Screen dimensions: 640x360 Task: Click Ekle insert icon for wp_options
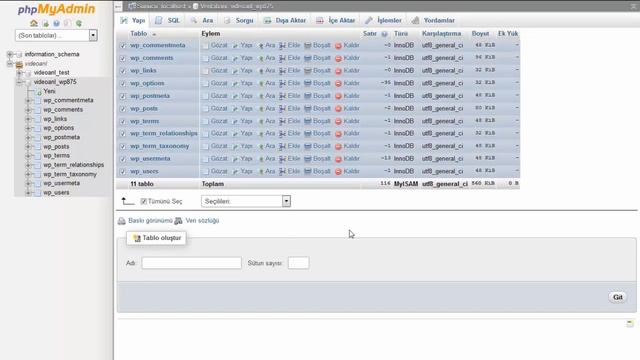pos(282,83)
